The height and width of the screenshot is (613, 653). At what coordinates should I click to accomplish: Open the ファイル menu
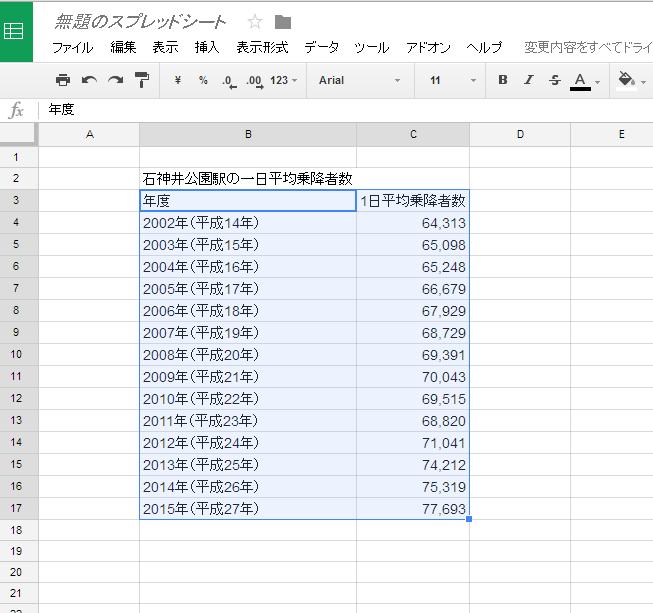pos(72,47)
